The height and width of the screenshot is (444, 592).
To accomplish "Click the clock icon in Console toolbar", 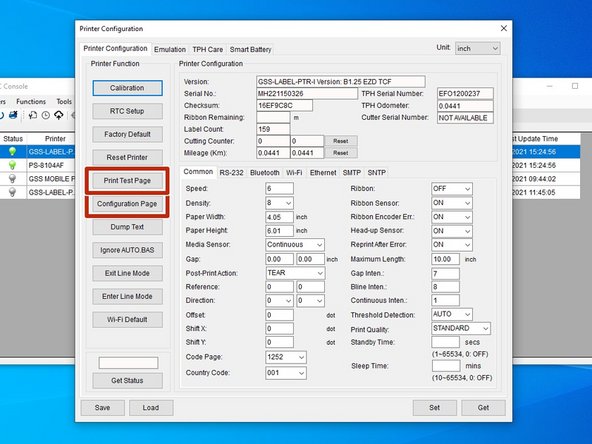I will (46, 115).
